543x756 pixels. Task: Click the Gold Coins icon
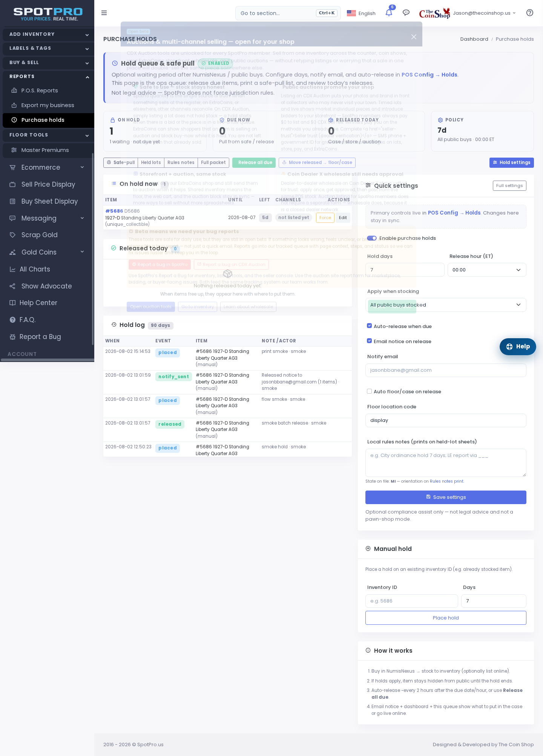(12, 252)
